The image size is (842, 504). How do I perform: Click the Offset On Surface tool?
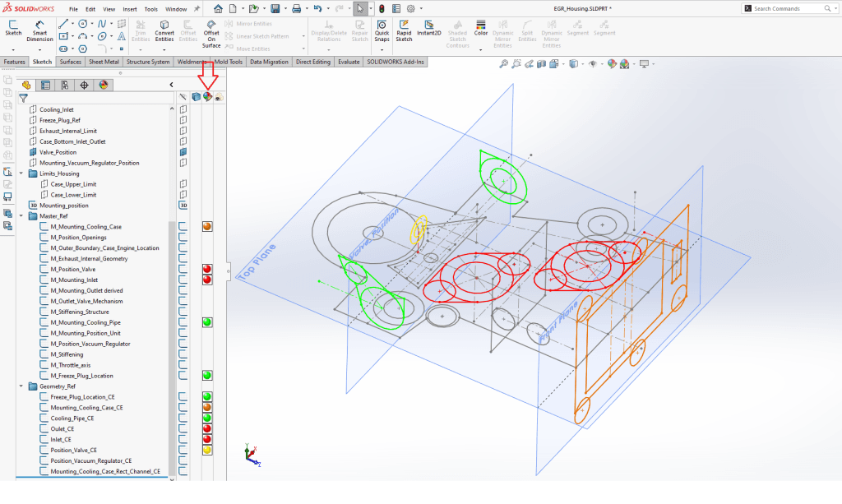(x=211, y=30)
